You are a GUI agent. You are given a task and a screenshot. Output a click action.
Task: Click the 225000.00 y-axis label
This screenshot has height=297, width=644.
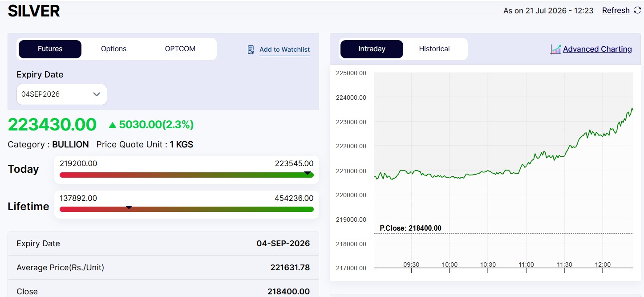click(350, 73)
